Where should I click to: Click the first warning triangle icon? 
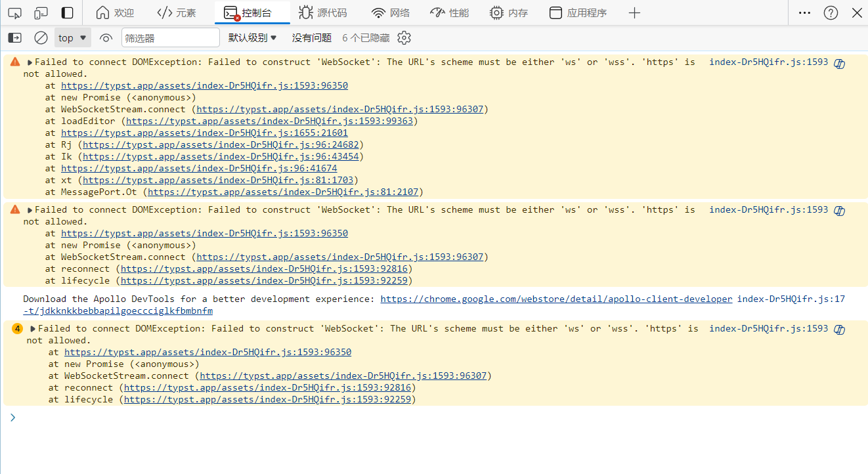coord(15,62)
